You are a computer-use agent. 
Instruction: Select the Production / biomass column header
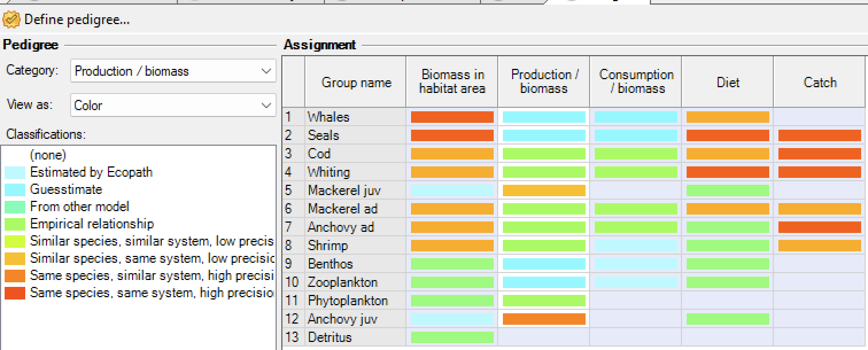pyautogui.click(x=544, y=81)
